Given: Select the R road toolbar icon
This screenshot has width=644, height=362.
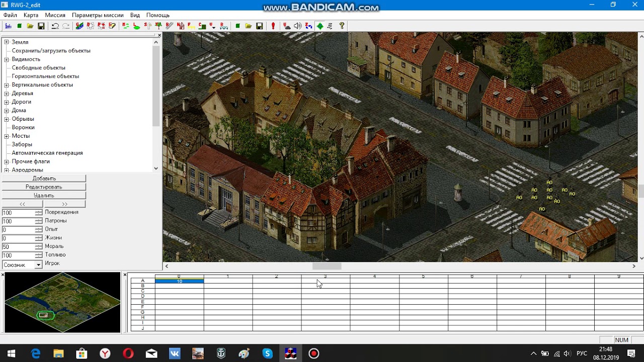Looking at the screenshot, I should 170,26.
